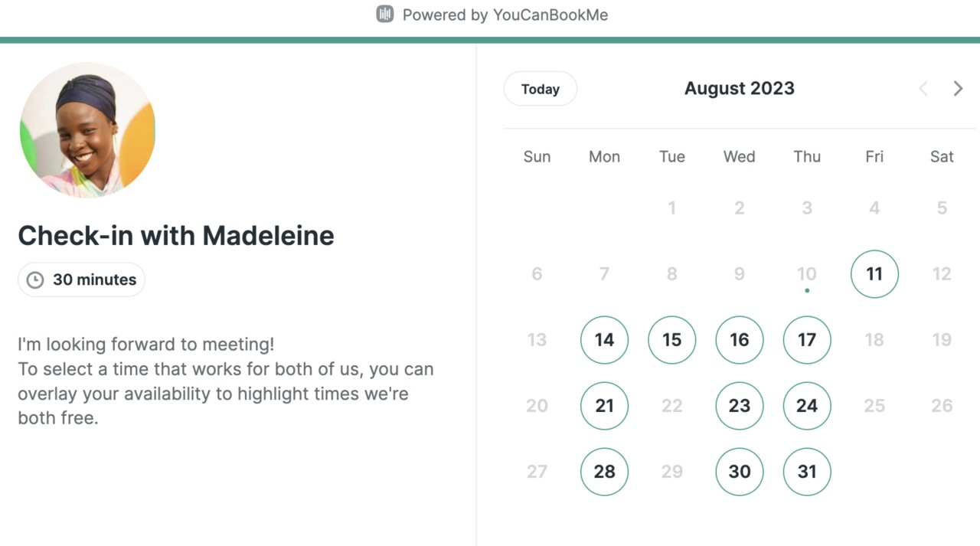This screenshot has width=980, height=546.
Task: Advance to September using the right arrow
Action: 958,88
